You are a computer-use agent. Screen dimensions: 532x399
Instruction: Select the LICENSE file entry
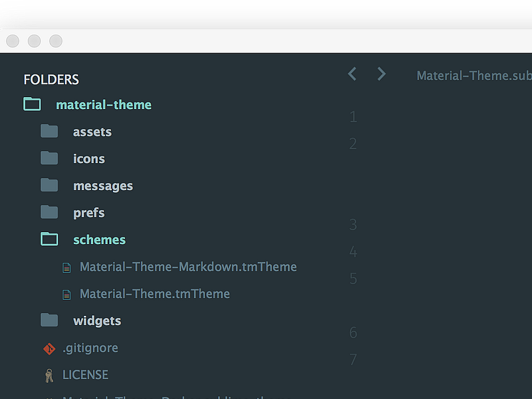tap(86, 374)
